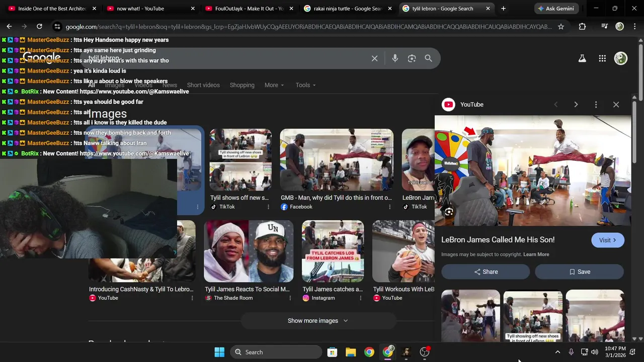Save the previewed image
The width and height of the screenshot is (644, 362).
[579, 272]
